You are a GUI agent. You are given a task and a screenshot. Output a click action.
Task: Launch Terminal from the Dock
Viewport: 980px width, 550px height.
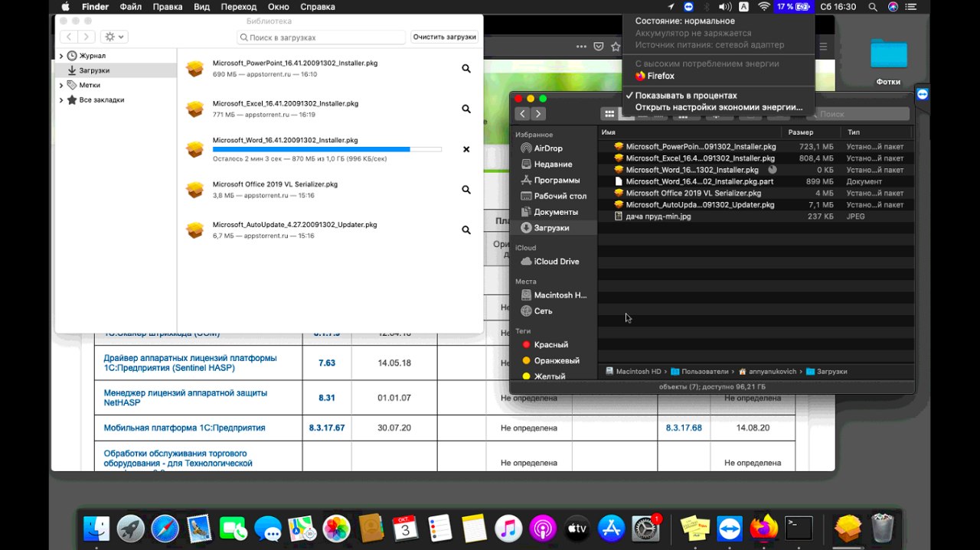pyautogui.click(x=799, y=529)
